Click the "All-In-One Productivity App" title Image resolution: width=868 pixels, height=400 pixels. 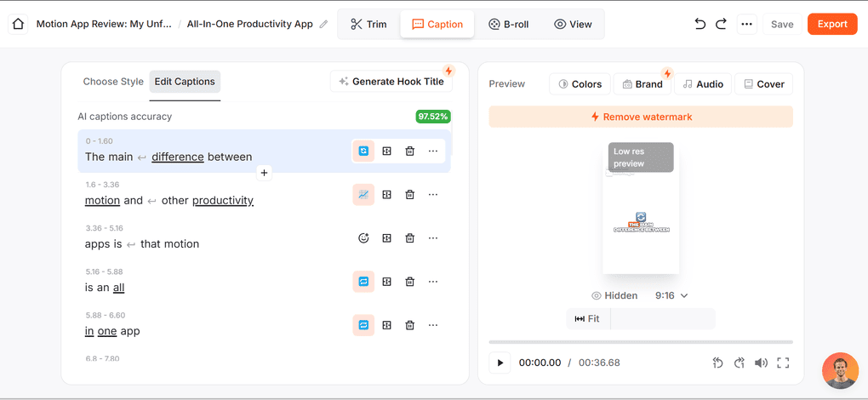(249, 25)
